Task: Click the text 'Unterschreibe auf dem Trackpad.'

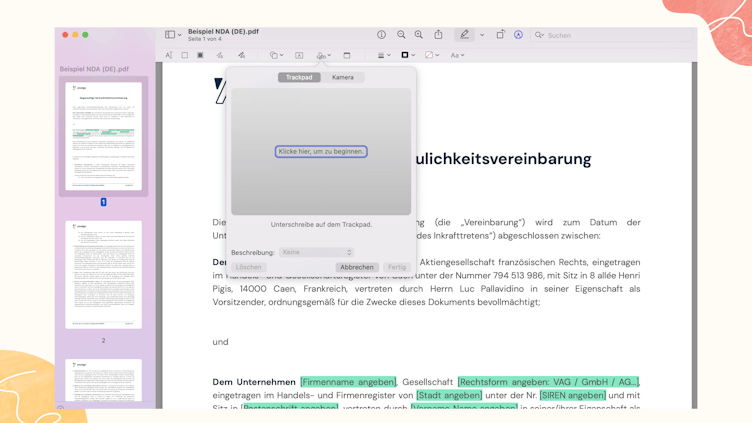Action: [321, 224]
